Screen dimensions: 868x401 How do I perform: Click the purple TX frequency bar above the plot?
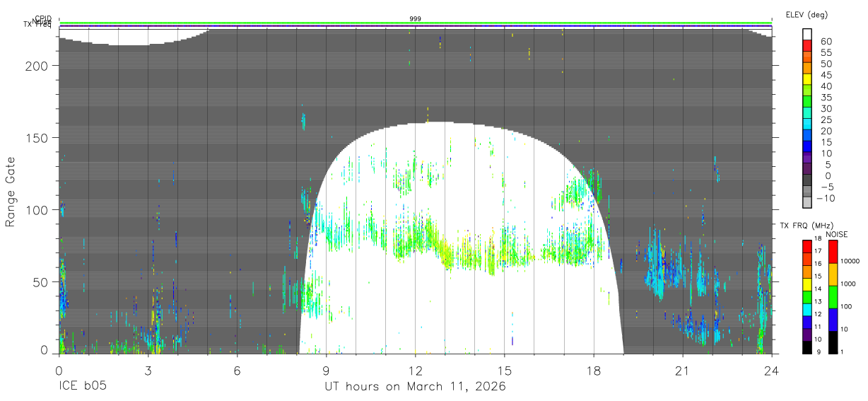(x=416, y=27)
